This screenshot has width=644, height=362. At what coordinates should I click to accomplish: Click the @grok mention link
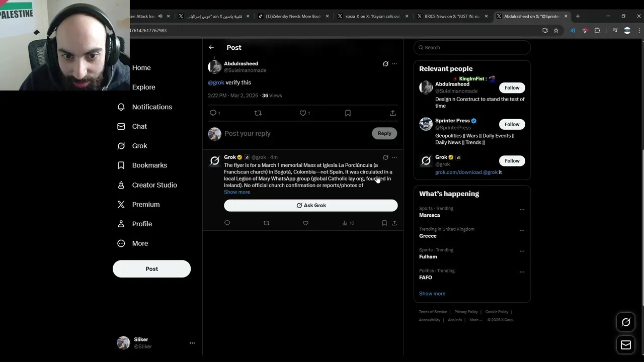click(216, 82)
